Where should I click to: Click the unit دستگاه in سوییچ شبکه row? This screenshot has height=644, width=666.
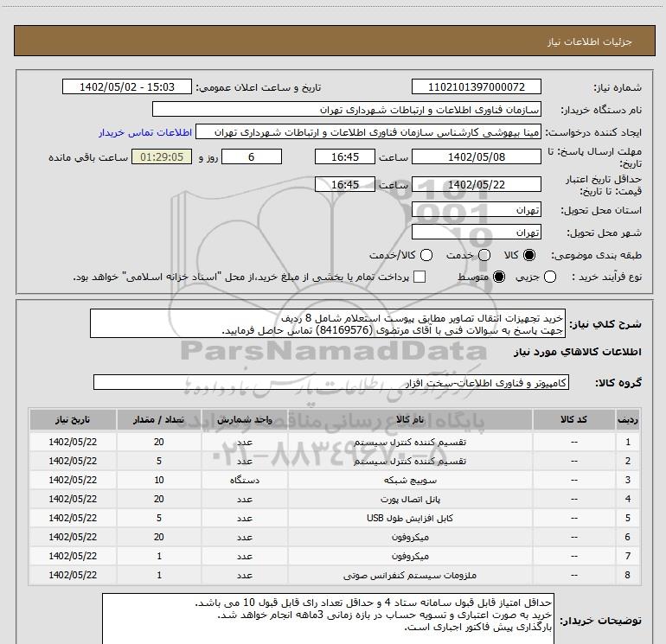click(x=245, y=480)
